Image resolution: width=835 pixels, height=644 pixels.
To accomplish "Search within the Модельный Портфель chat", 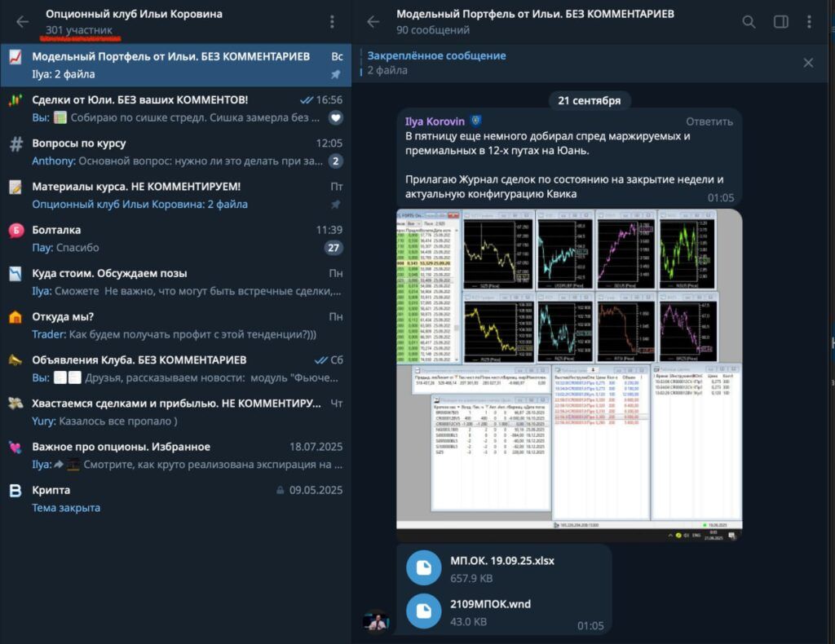I will coord(749,22).
